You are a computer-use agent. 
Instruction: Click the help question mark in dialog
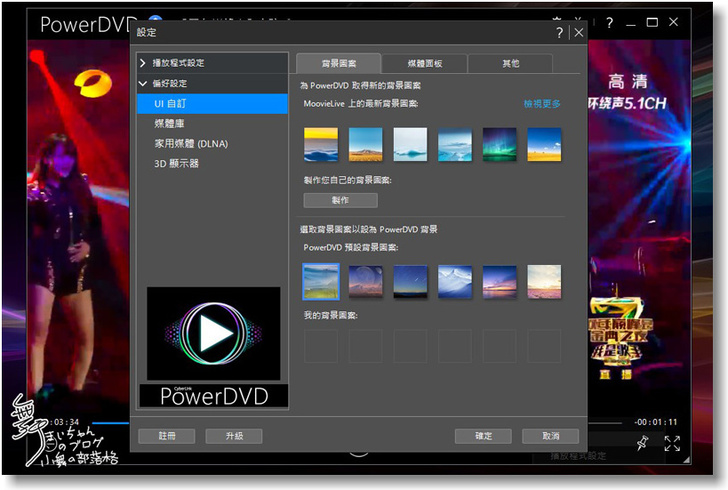(559, 33)
